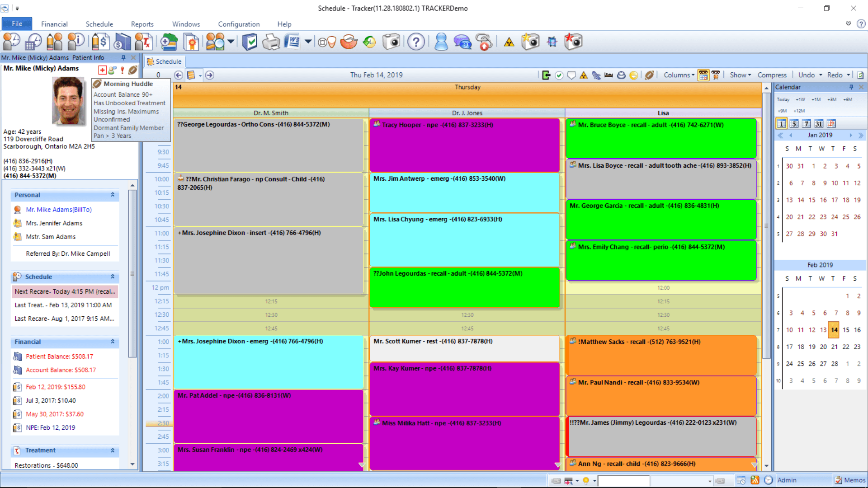
Task: Click the green checkmark confirm icon
Action: [559, 75]
